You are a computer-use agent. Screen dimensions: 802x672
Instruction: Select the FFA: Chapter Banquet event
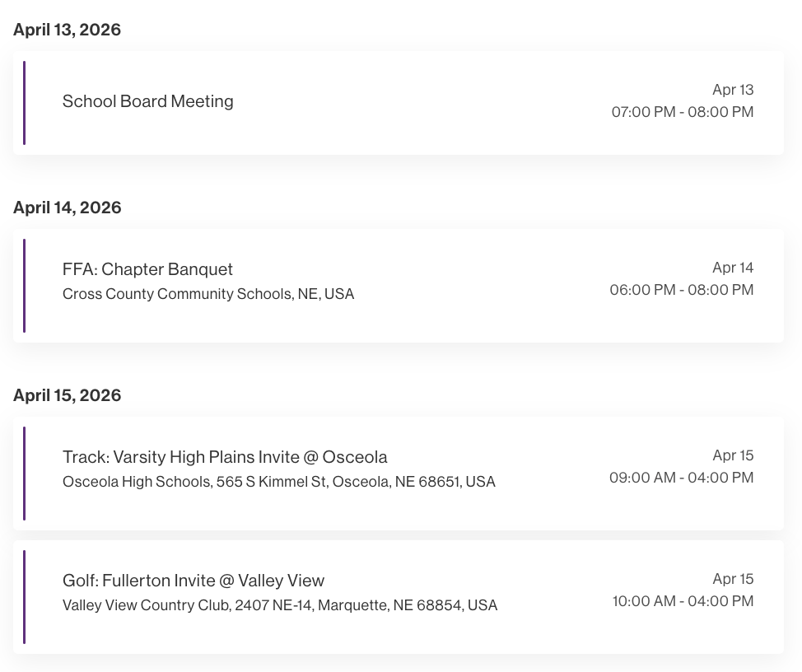[x=399, y=284]
